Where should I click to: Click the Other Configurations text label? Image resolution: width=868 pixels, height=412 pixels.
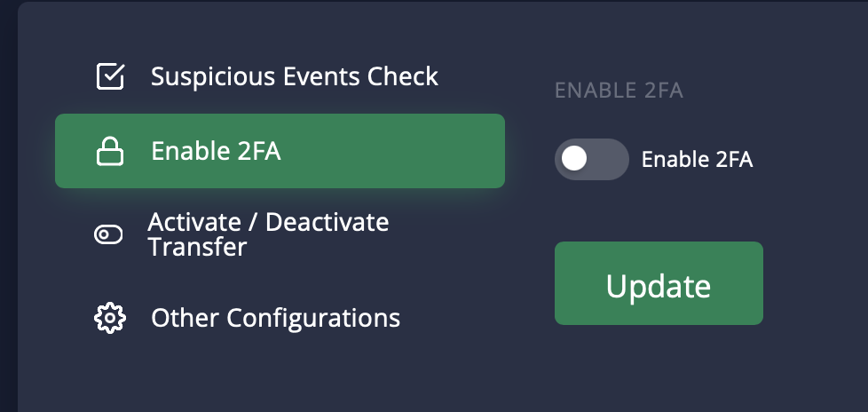click(x=275, y=317)
